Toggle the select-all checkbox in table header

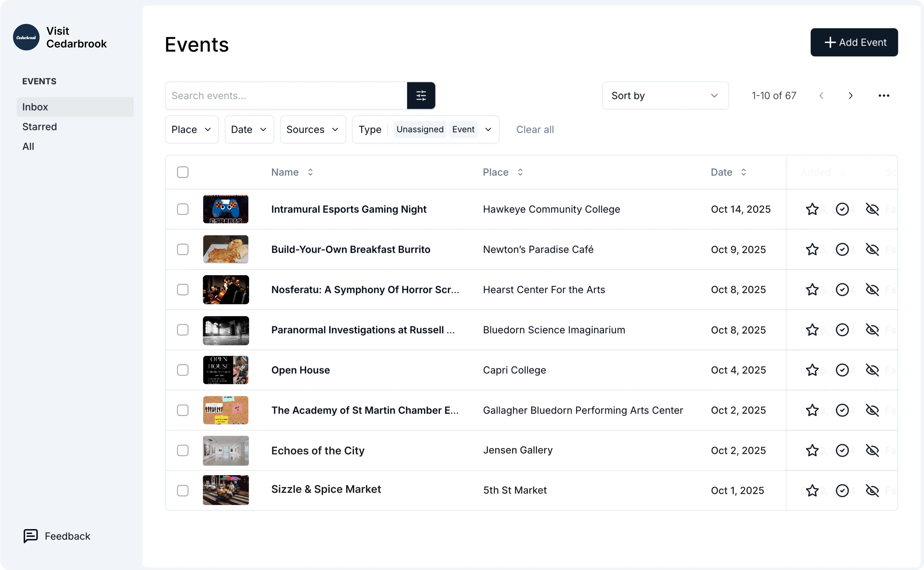182,172
